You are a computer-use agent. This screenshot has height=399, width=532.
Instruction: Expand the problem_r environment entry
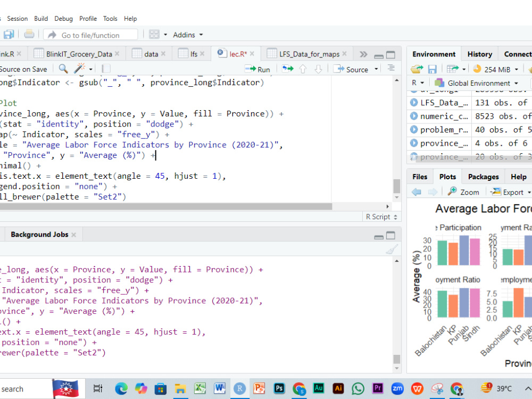pyautogui.click(x=413, y=130)
